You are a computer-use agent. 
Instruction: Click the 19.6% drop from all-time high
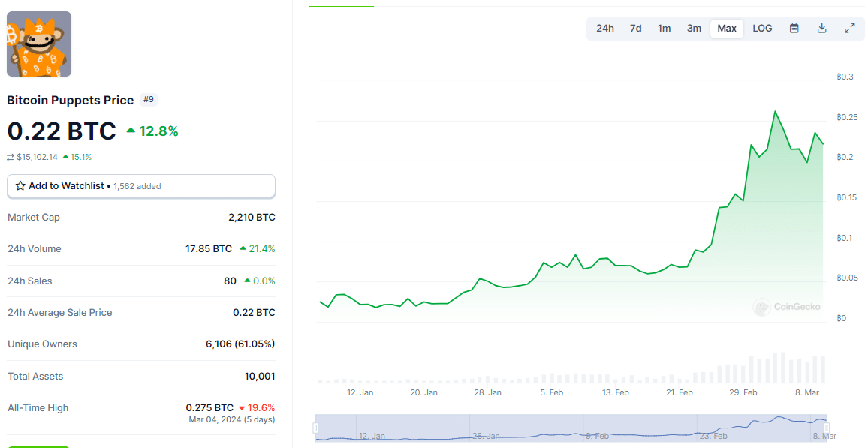point(257,407)
